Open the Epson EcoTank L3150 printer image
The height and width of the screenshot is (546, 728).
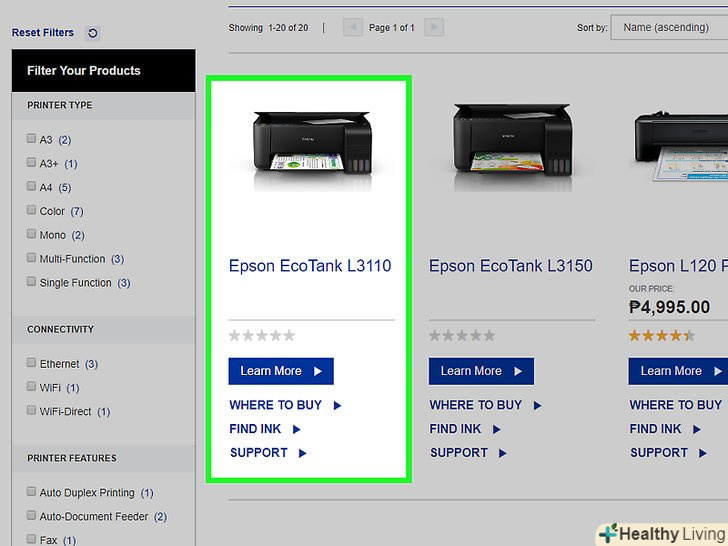click(512, 146)
